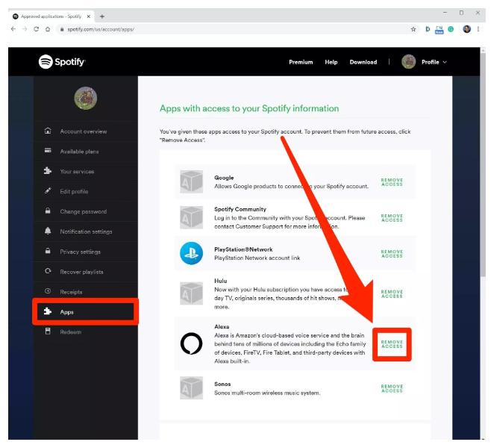Click the green circular extension icon
The image size is (491, 448).
click(451, 29)
